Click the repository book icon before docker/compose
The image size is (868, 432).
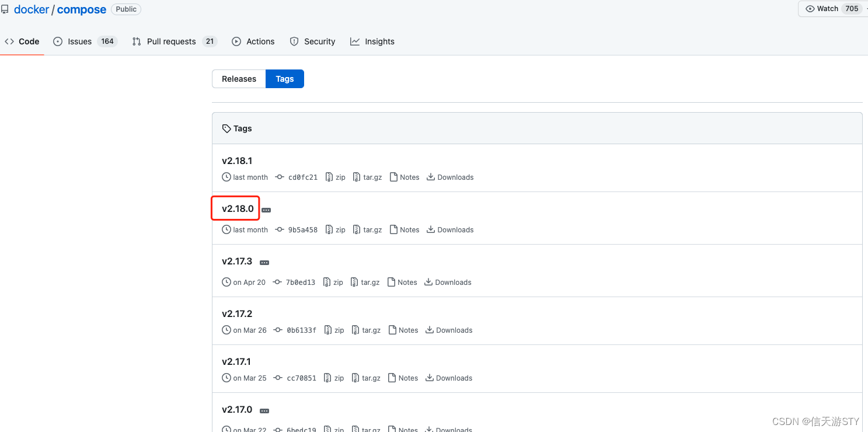[5, 9]
